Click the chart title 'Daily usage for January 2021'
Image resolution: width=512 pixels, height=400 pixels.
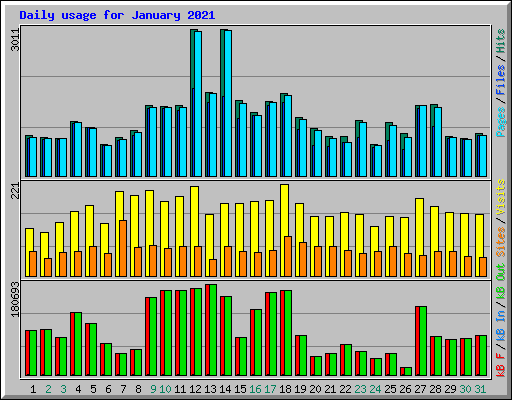(117, 15)
